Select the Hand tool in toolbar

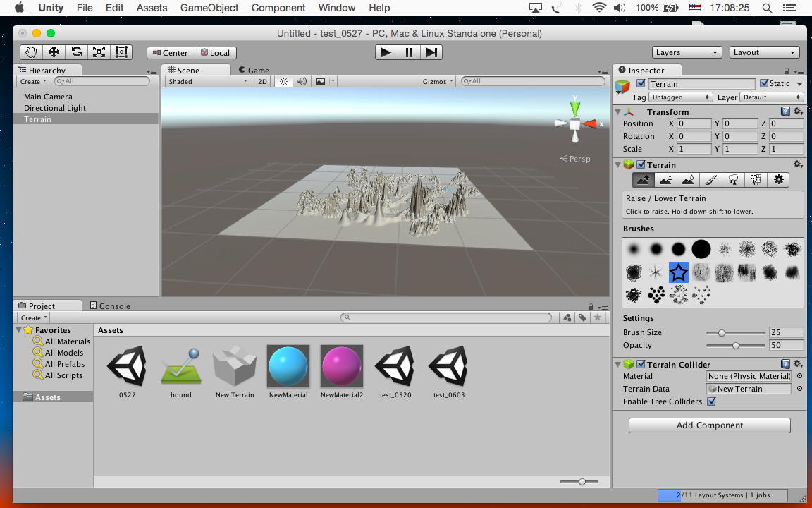click(31, 52)
